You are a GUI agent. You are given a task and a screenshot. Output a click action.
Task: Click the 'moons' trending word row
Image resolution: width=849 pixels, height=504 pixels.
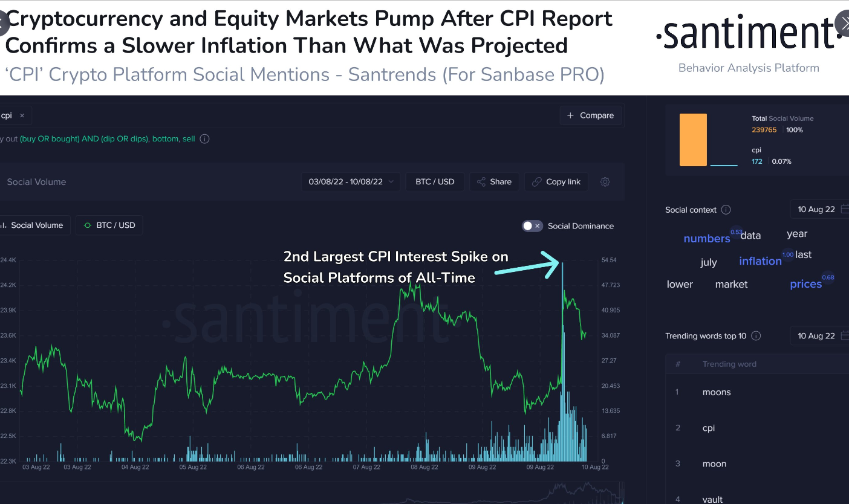coord(717,392)
